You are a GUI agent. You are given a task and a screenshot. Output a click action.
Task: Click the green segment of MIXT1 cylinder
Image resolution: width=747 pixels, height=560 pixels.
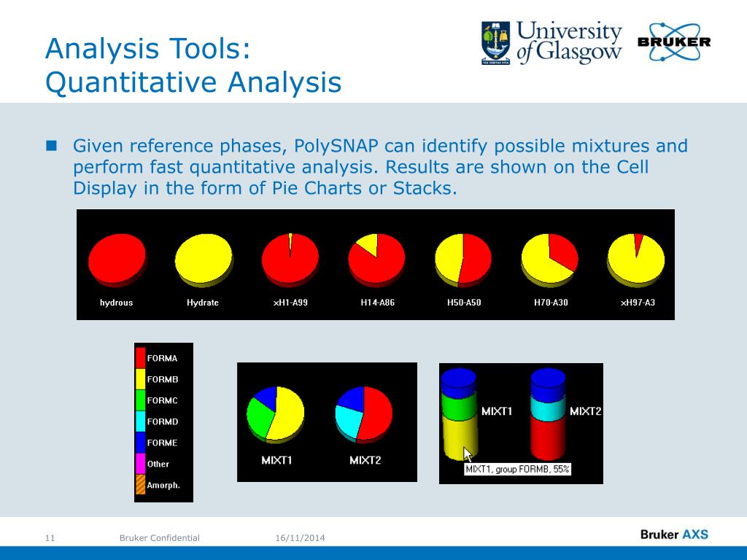tap(460, 407)
